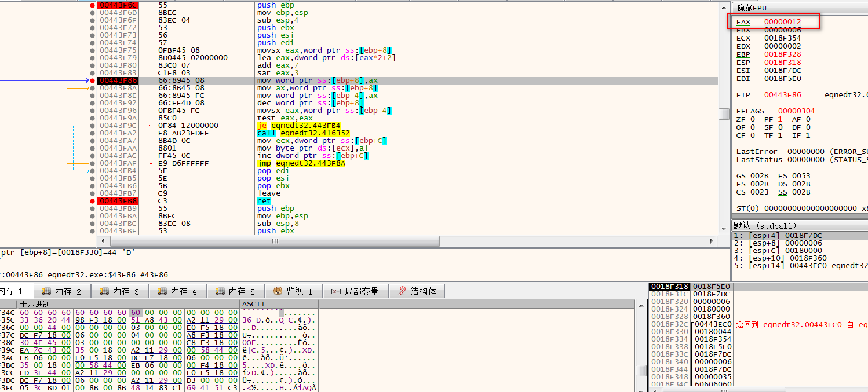Click the IF flag value
This screenshot has height=392, width=868.
point(808,135)
